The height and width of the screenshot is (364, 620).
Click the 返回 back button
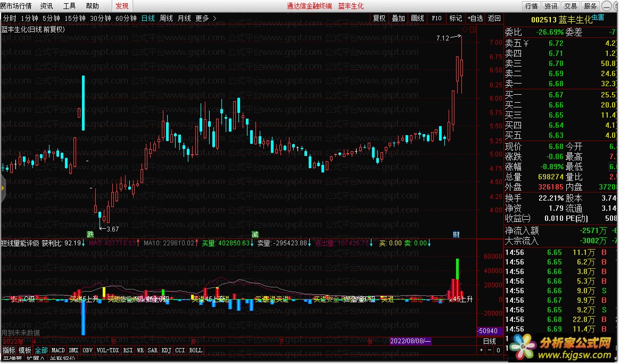click(x=494, y=18)
